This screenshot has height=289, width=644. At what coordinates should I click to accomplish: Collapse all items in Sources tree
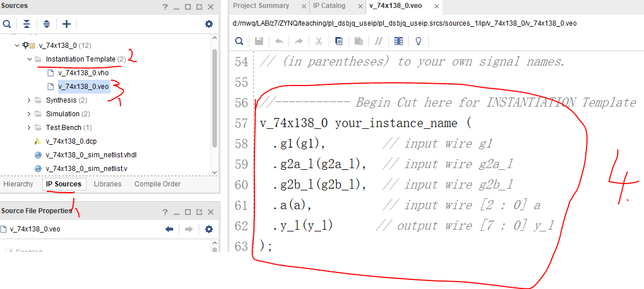pyautogui.click(x=27, y=24)
